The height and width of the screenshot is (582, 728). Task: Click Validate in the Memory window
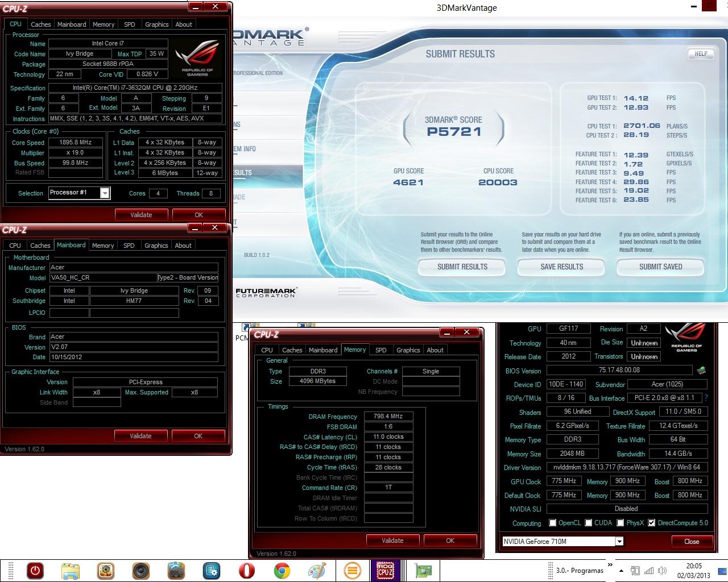pos(392,541)
